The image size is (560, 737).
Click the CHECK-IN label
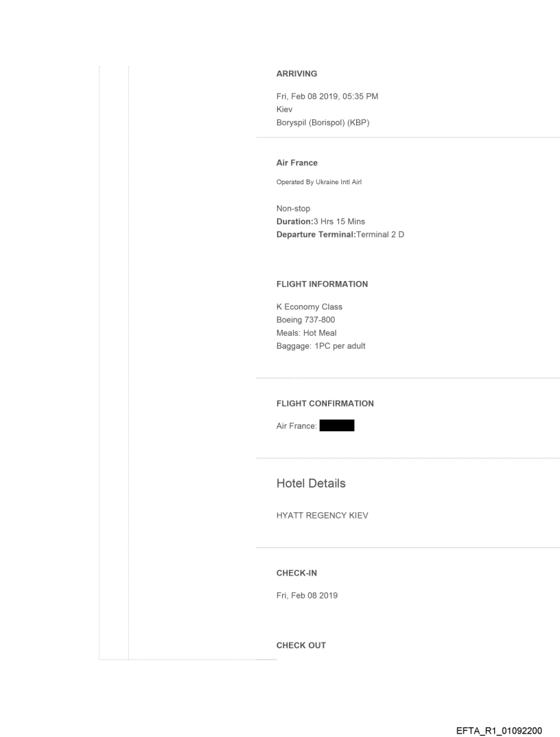296,572
